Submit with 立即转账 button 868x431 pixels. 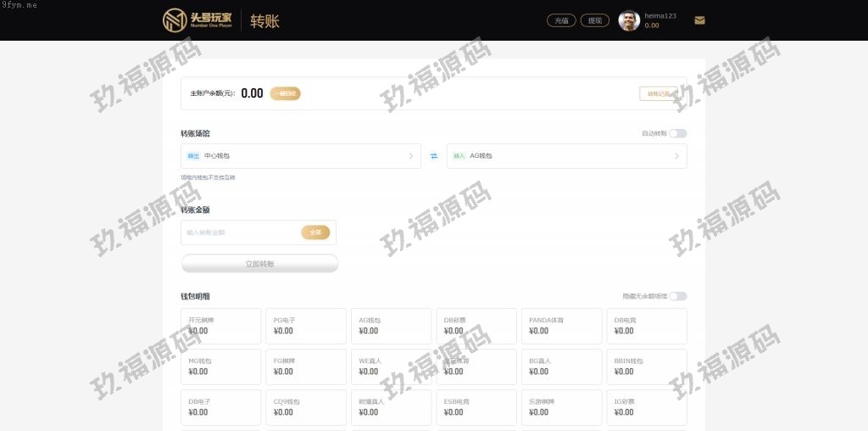pos(259,264)
